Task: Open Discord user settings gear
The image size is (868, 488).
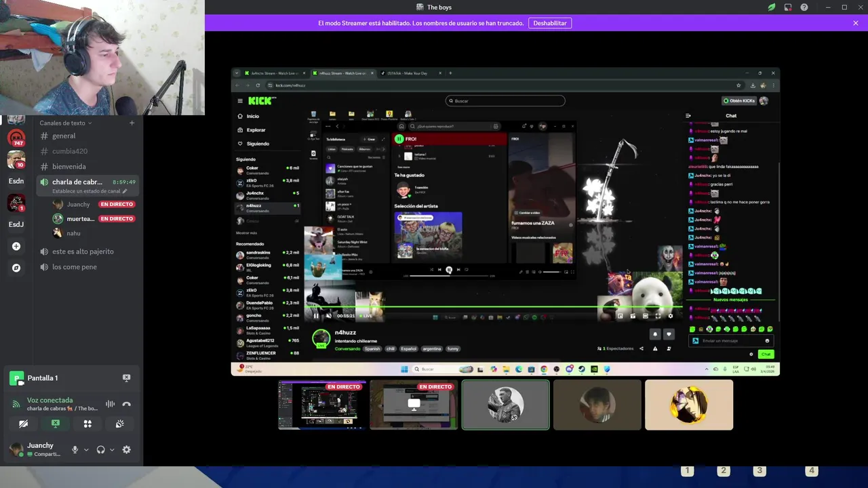Action: (126, 449)
